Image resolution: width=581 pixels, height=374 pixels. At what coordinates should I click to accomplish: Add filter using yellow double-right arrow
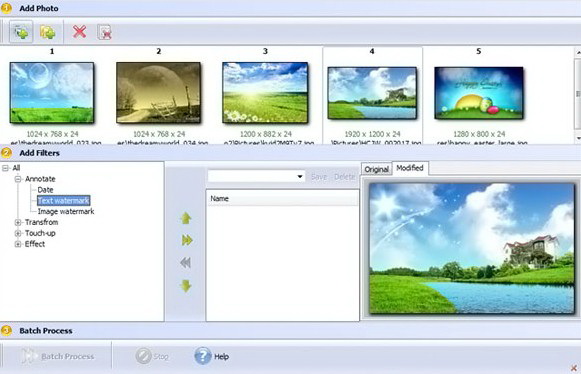pyautogui.click(x=187, y=241)
